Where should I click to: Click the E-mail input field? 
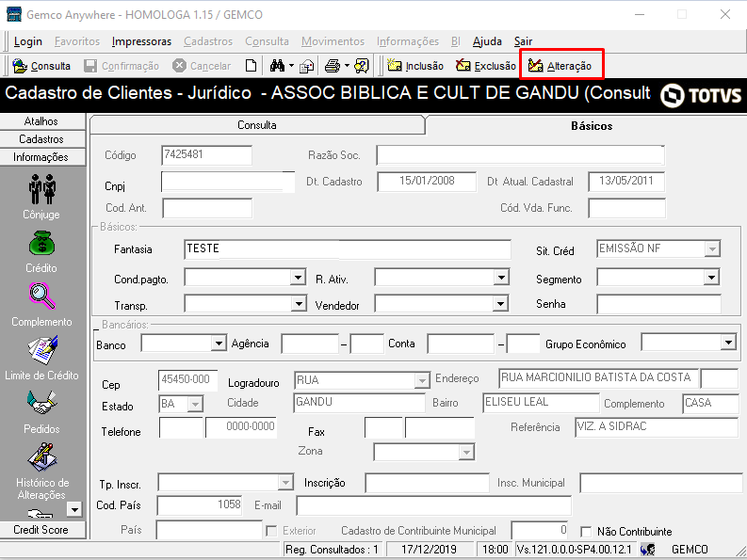point(433,505)
